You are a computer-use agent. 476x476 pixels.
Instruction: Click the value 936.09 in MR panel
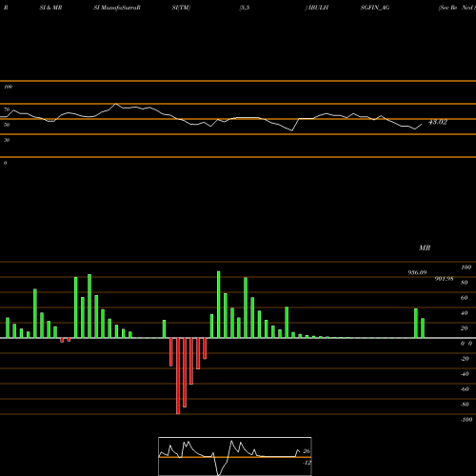click(417, 272)
